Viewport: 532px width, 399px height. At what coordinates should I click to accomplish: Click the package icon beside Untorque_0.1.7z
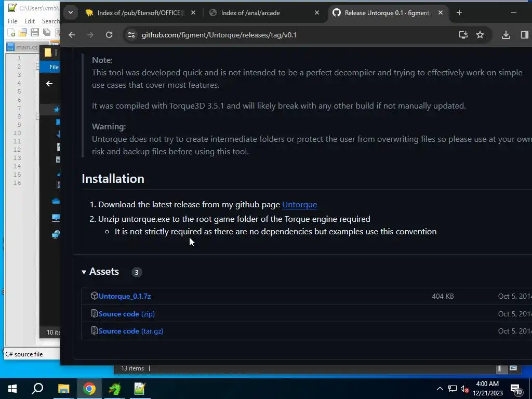pyautogui.click(x=95, y=296)
